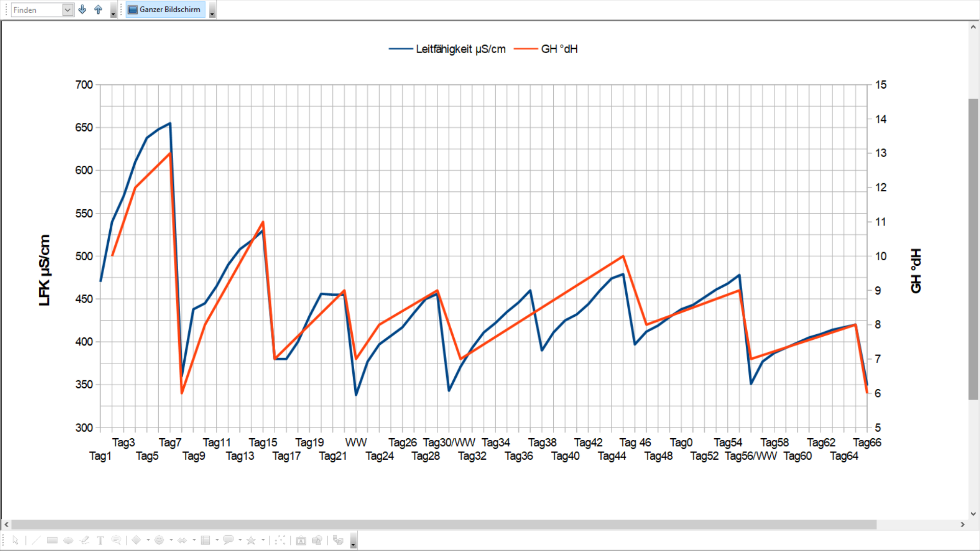Expand the stars shapes dropdown arrow

263,540
